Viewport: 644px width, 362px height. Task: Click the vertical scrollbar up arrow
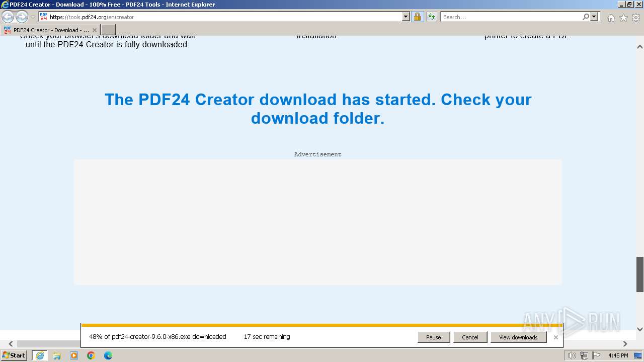click(x=640, y=47)
